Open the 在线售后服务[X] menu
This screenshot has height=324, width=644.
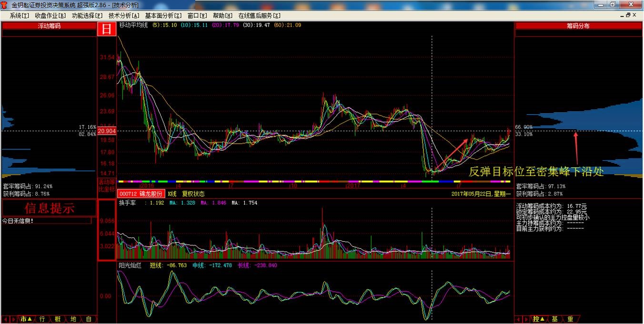point(260,15)
